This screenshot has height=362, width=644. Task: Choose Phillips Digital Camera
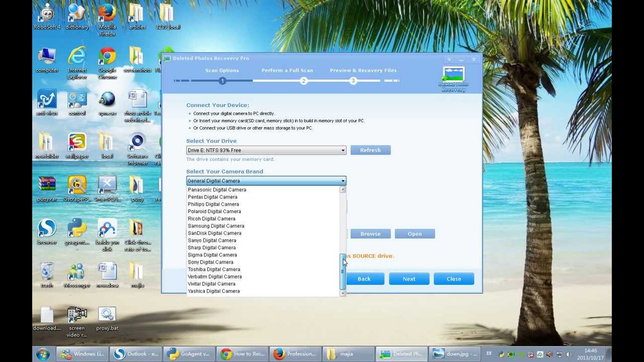(263, 204)
